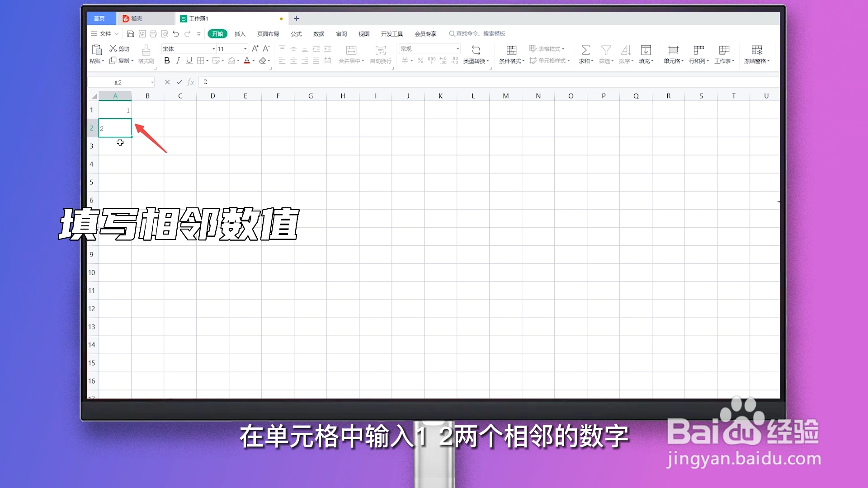Select cell A1 containing value 1
868x488 pixels.
coord(115,110)
